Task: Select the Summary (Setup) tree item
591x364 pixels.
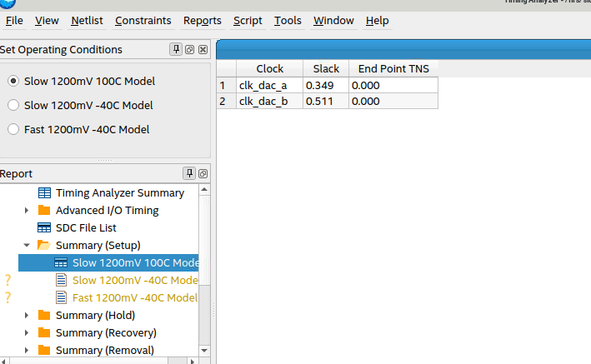Action: click(98, 245)
